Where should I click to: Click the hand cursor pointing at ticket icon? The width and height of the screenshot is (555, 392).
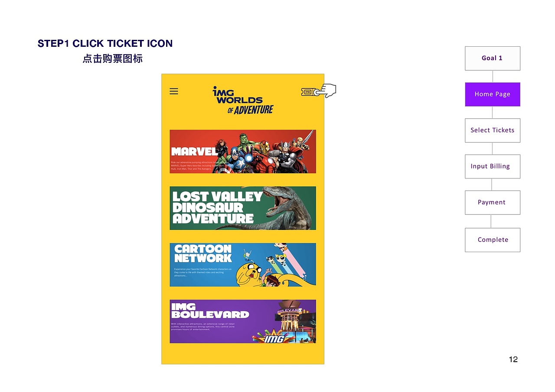(x=326, y=90)
